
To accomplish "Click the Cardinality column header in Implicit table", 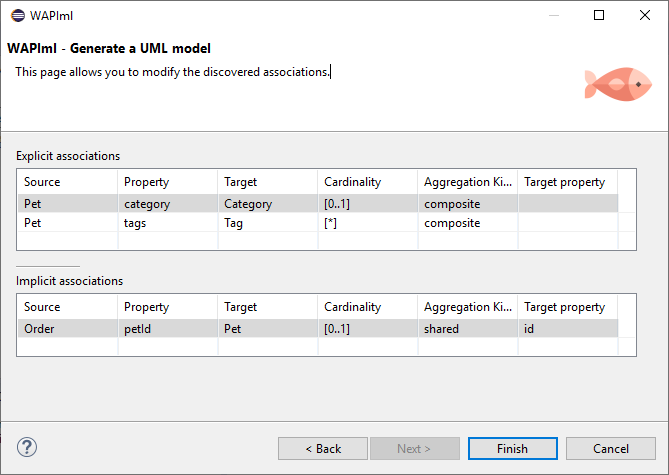I will pyautogui.click(x=367, y=307).
